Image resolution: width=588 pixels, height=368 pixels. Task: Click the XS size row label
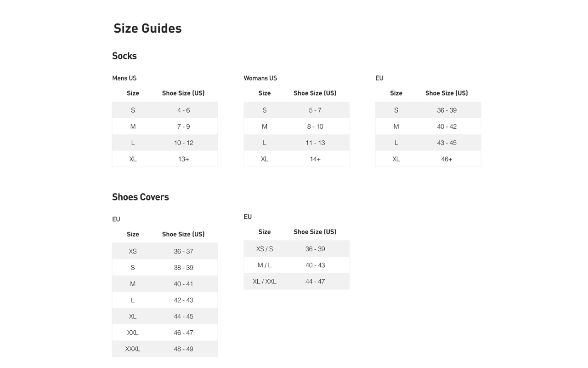click(x=133, y=252)
